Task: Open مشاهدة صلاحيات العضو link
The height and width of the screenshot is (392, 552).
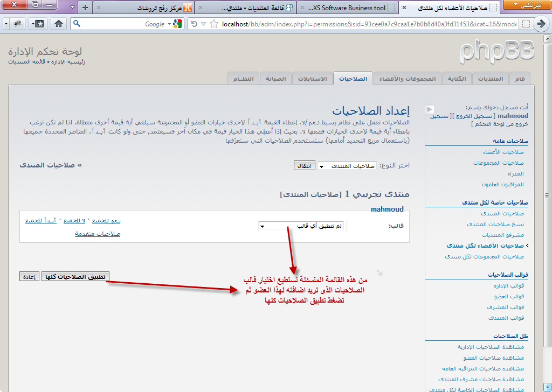Action: coord(494,358)
